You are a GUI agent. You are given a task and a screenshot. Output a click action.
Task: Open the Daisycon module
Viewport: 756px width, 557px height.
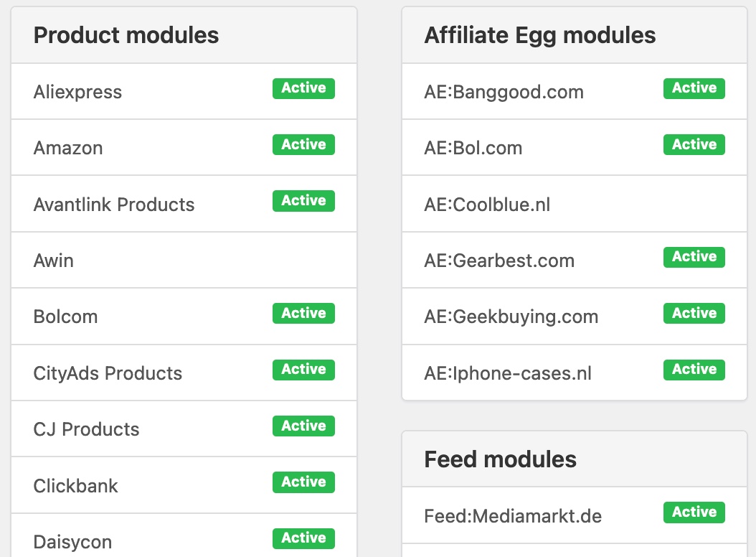[72, 542]
